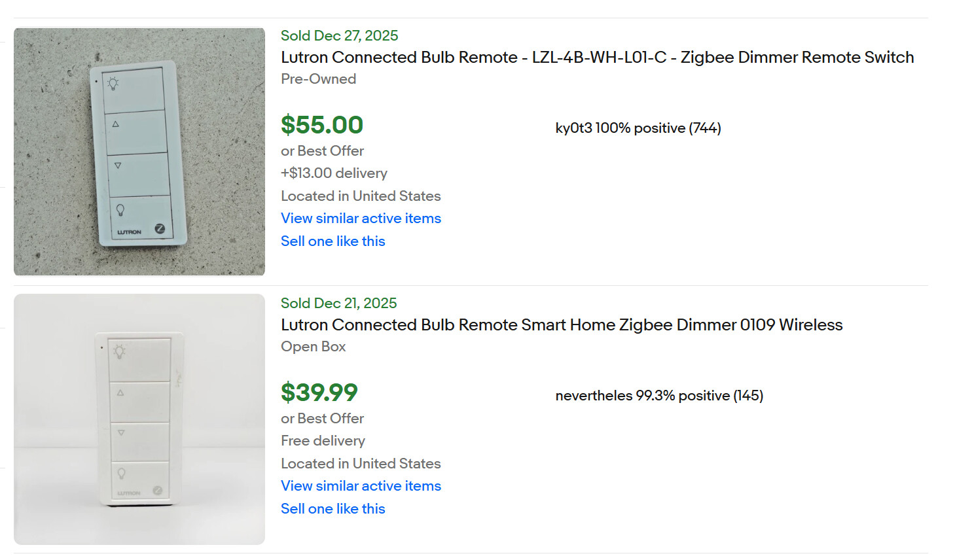Open seller ky0t3's feedback profile
The width and height of the screenshot is (955, 560).
coord(638,128)
